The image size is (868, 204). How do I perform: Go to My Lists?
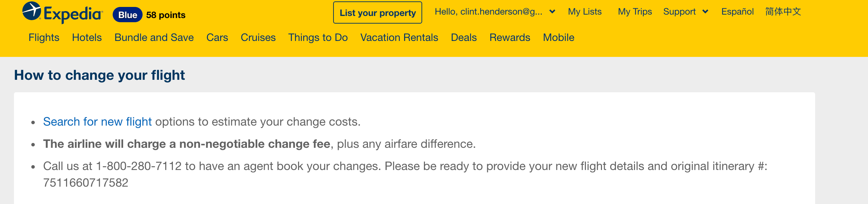tap(585, 12)
